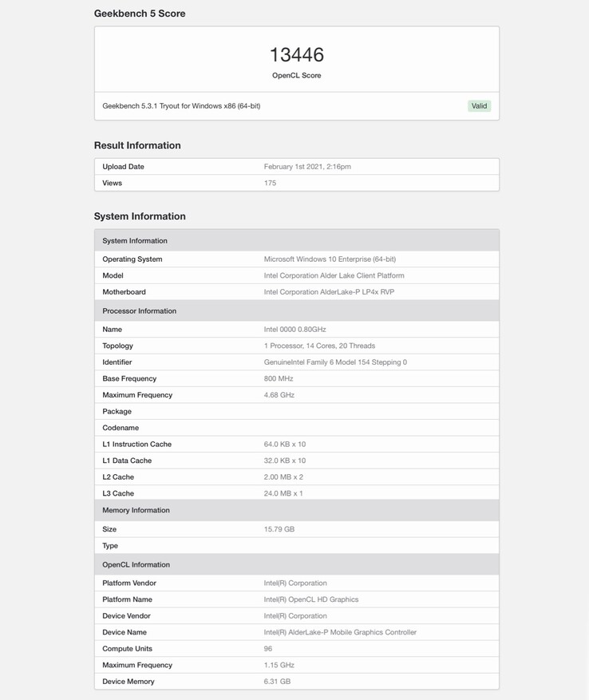Click the Device Memory 6.31 GB value

coord(277,682)
